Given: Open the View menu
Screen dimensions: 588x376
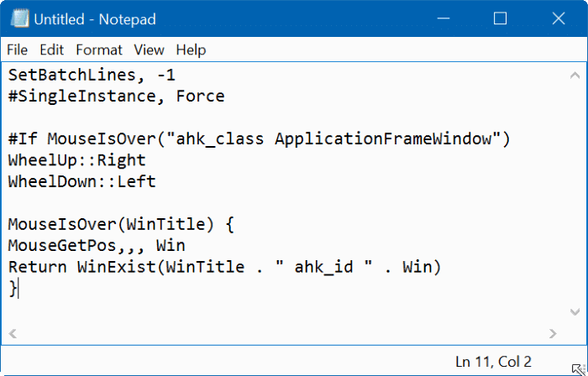Looking at the screenshot, I should 149,50.
